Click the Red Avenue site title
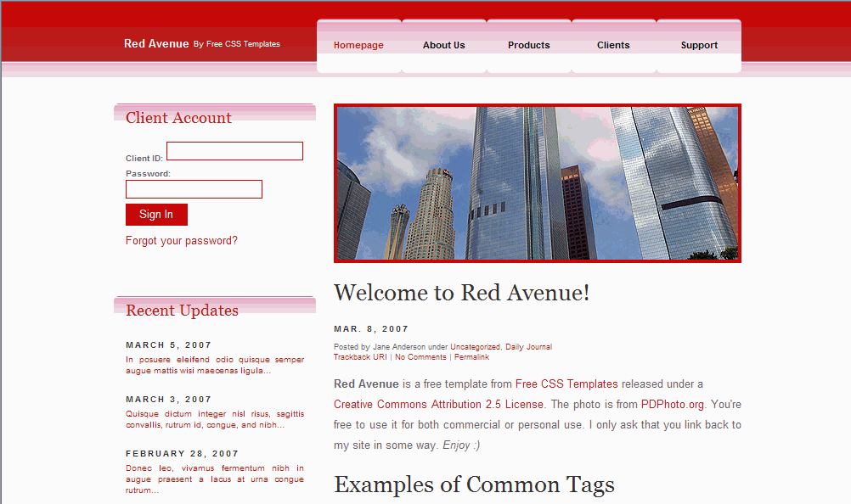This screenshot has height=504, width=851. (156, 43)
